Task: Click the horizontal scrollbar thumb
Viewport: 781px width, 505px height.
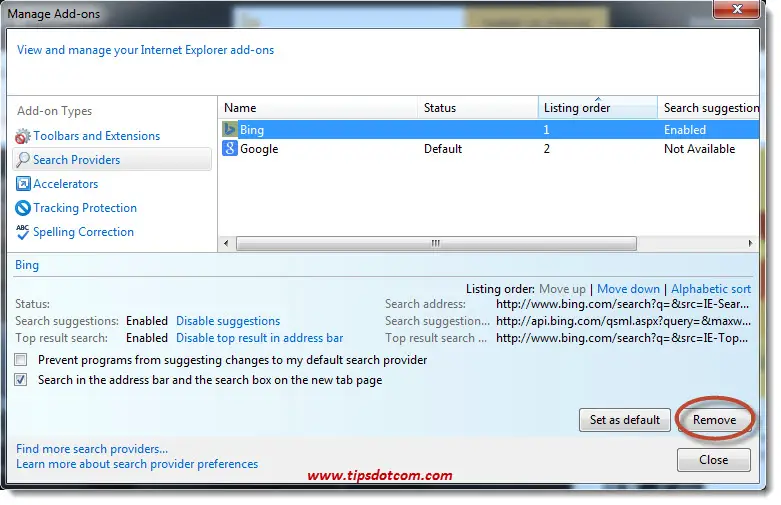Action: coord(436,244)
